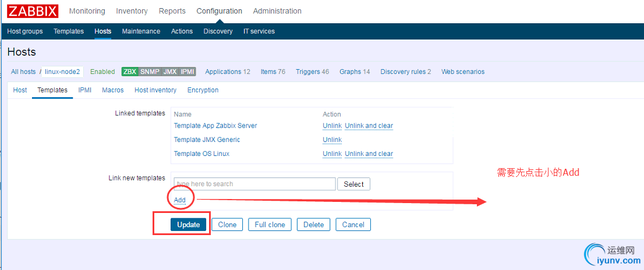Screen dimensions: 644x270
Task: Open the Actions section
Action: coord(182,31)
